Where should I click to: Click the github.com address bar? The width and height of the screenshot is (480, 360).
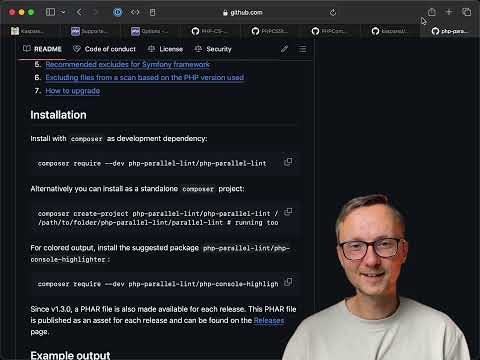click(243, 13)
